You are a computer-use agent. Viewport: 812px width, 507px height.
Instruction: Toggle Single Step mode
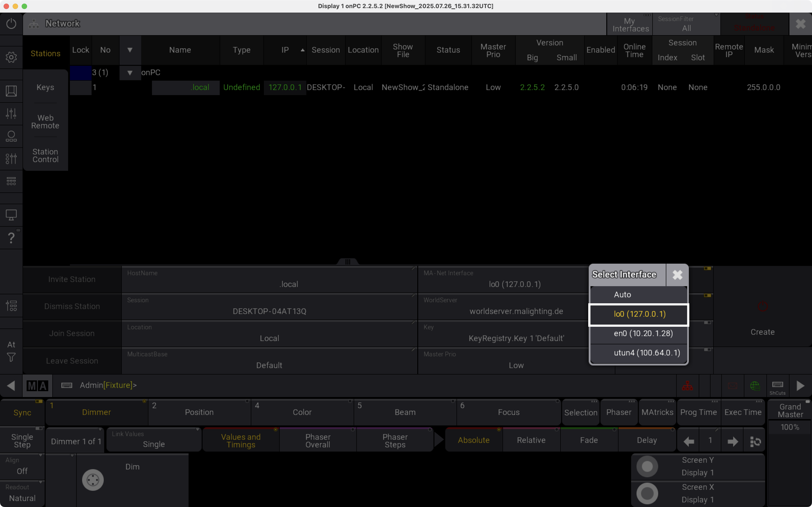[x=22, y=440]
